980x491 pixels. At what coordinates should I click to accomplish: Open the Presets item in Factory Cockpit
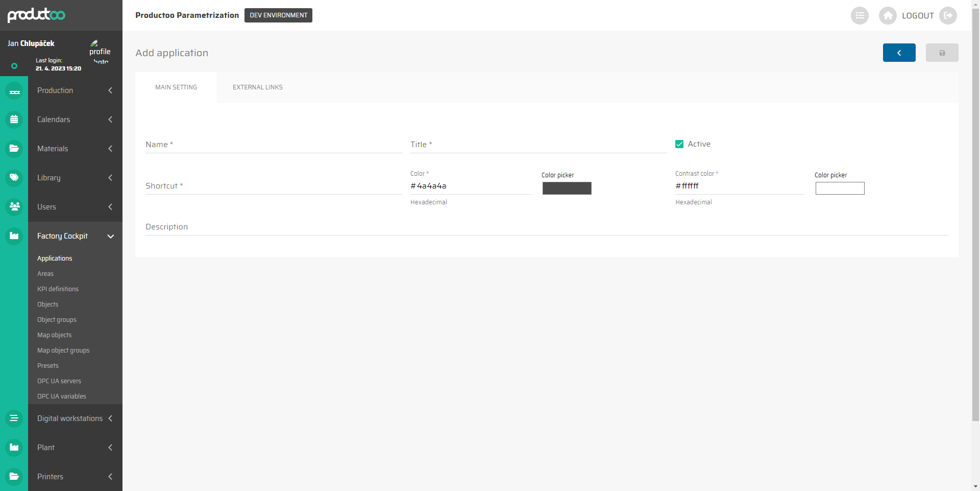(47, 365)
